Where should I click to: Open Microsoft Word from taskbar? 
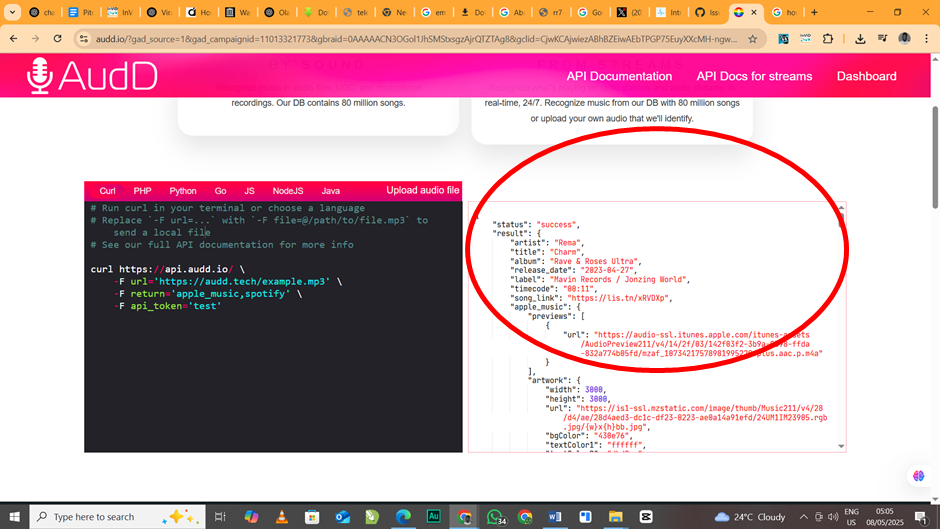(555, 516)
